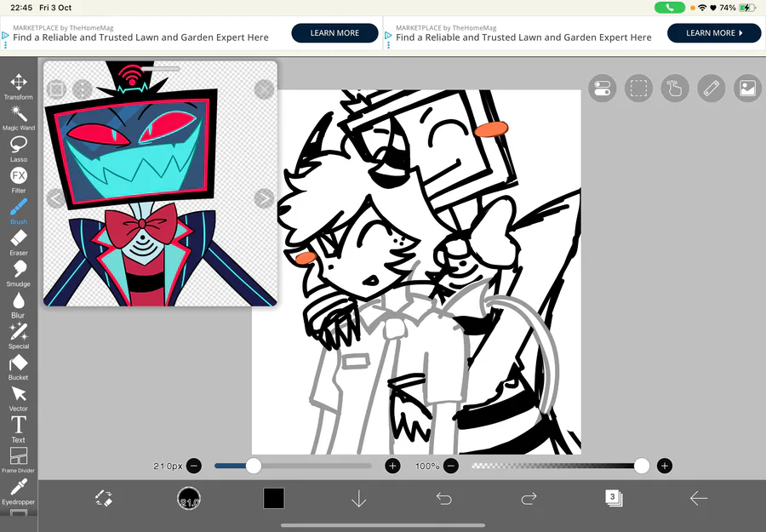766x532 pixels.
Task: Decrease opacity with minus button
Action: point(451,466)
